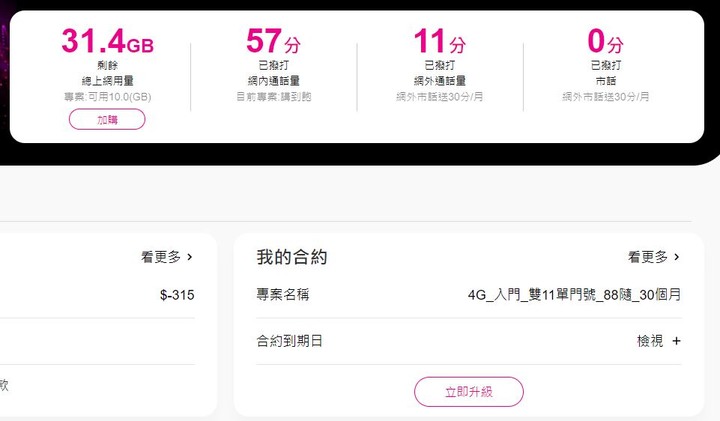Click the 加購 button under data usage
Viewport: 720px width, 421px height.
pyautogui.click(x=107, y=119)
